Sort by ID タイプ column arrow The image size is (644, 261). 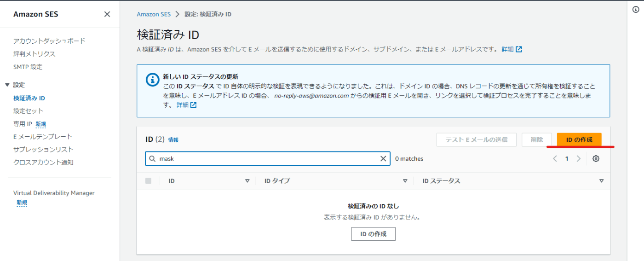(405, 181)
